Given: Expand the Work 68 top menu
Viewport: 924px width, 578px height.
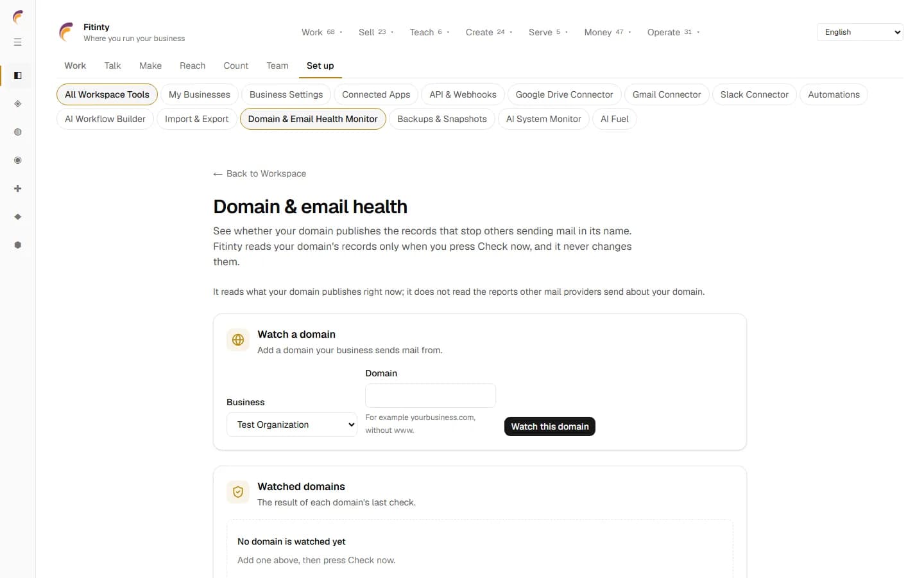Looking at the screenshot, I should (322, 32).
